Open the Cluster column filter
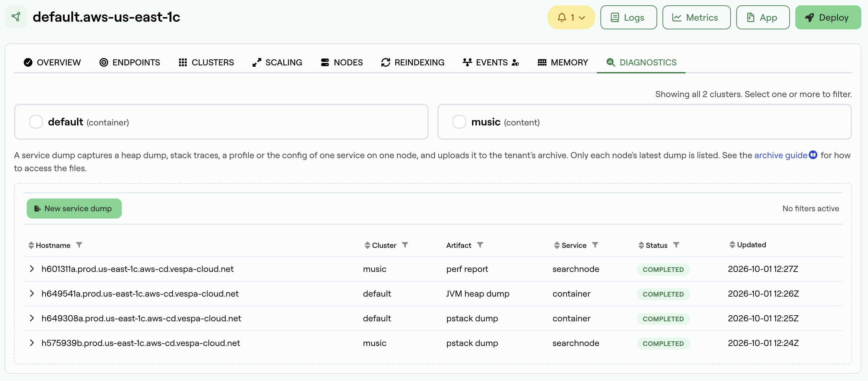This screenshot has width=868, height=381. 405,245
